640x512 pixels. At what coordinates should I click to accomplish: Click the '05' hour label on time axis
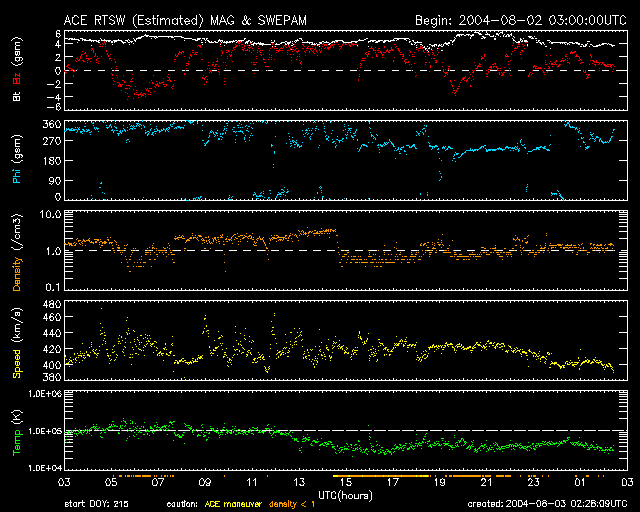pos(111,482)
